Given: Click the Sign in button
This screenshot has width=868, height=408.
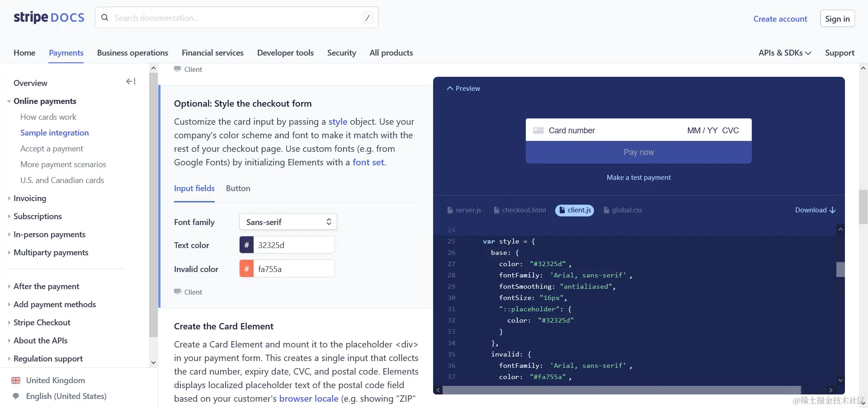Looking at the screenshot, I should click(x=837, y=19).
